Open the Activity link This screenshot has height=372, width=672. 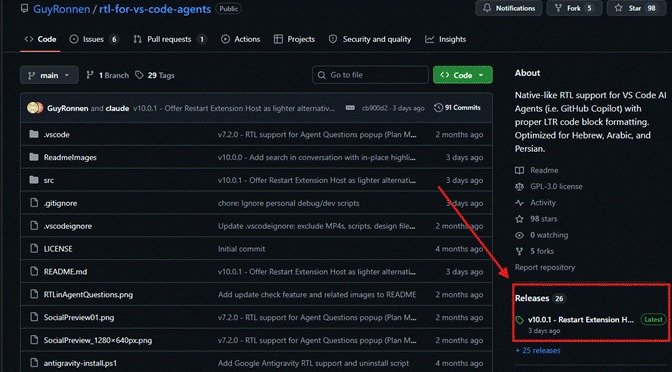535,203
